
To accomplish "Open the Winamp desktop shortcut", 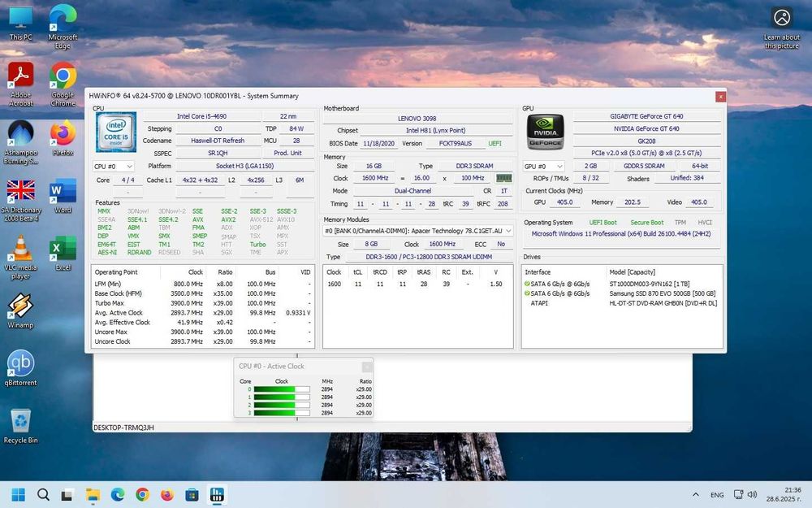I will click(x=20, y=306).
